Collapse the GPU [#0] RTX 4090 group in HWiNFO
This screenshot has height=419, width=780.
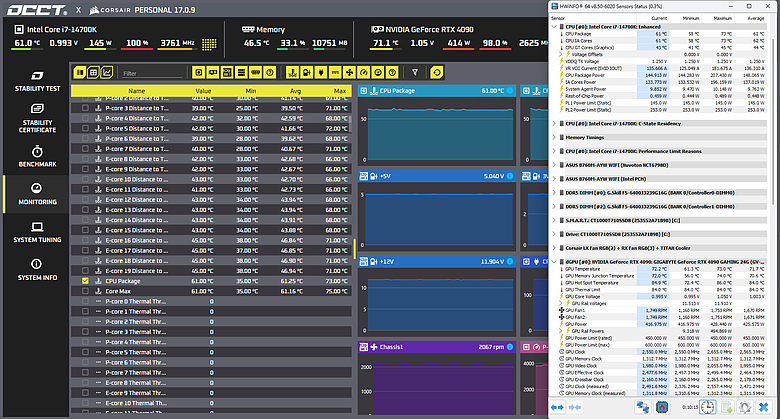click(554, 262)
